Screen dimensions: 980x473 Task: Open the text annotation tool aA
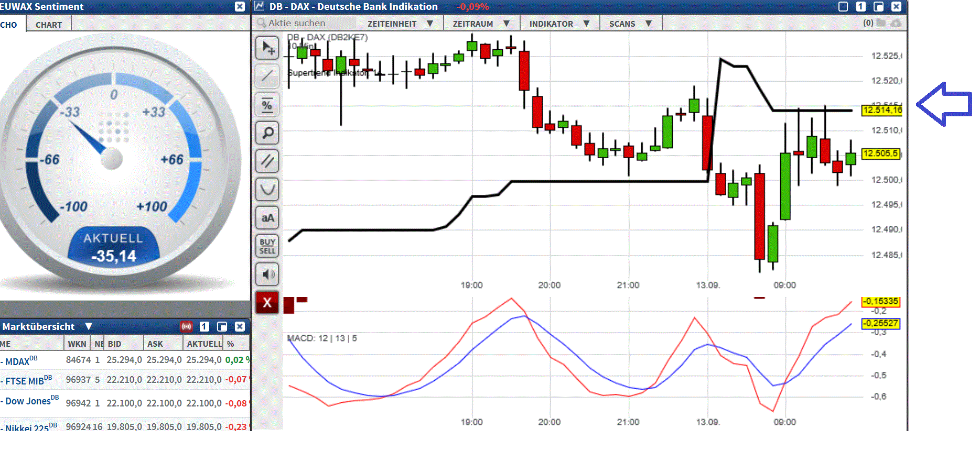click(x=267, y=217)
